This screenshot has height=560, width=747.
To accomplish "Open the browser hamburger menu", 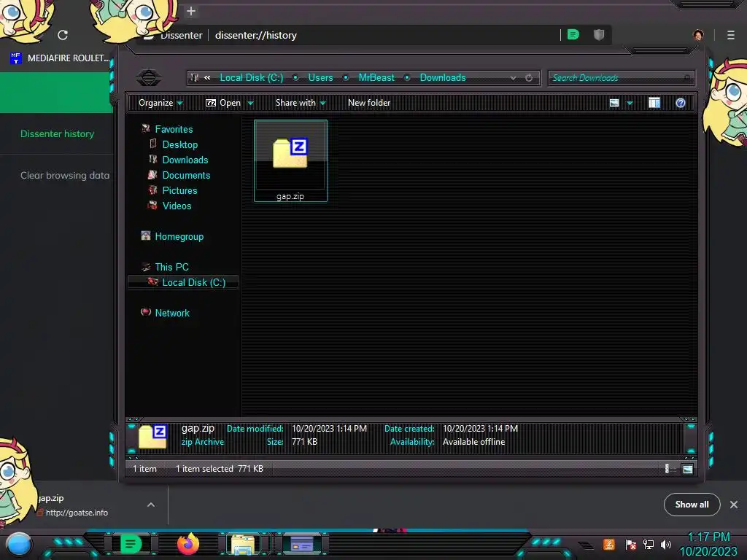I will coord(731,35).
